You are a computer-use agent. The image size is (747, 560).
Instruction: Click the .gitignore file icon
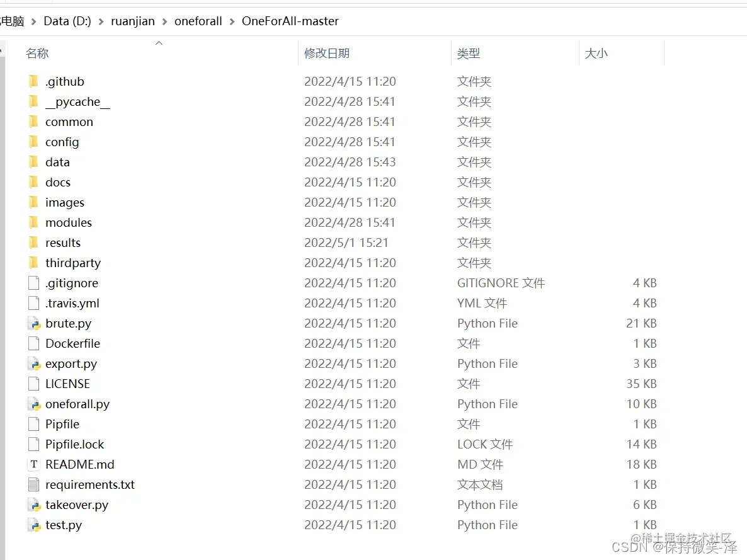(34, 283)
